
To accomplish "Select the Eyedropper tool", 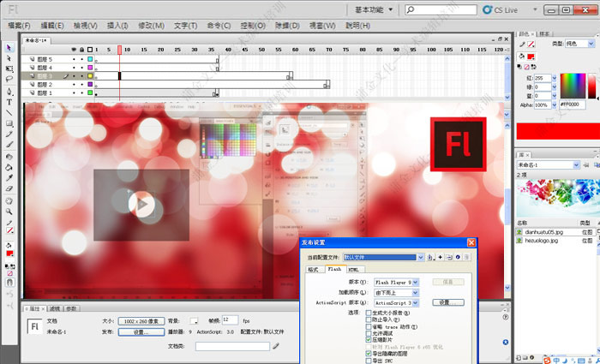I will coord(9,178).
